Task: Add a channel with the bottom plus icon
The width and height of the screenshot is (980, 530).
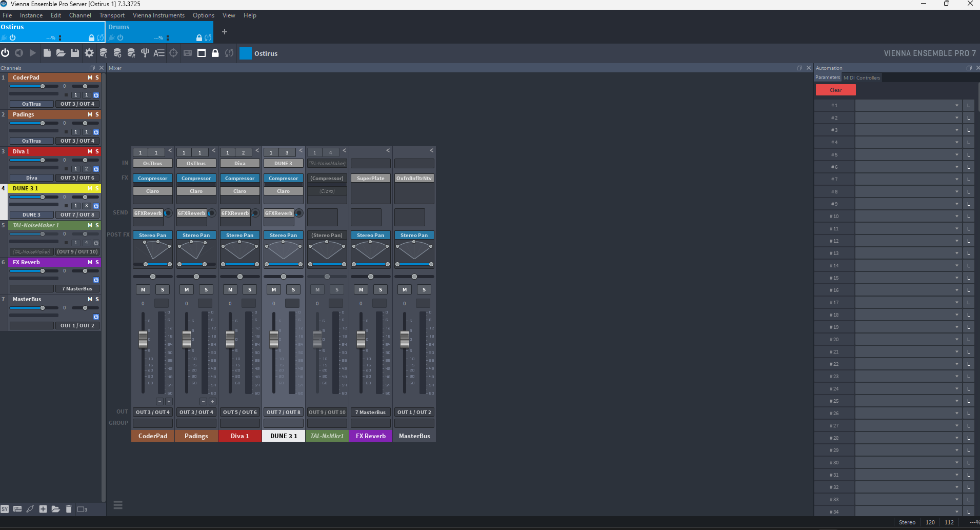Action: click(43, 509)
